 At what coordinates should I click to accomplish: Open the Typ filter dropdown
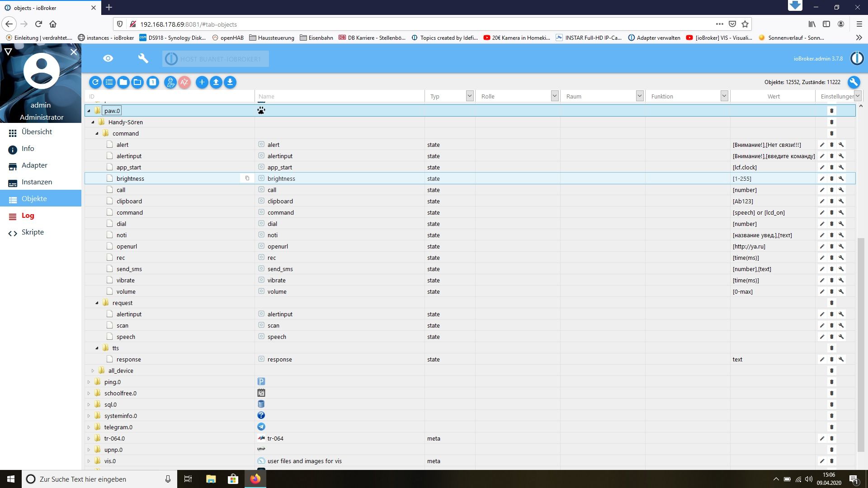469,96
